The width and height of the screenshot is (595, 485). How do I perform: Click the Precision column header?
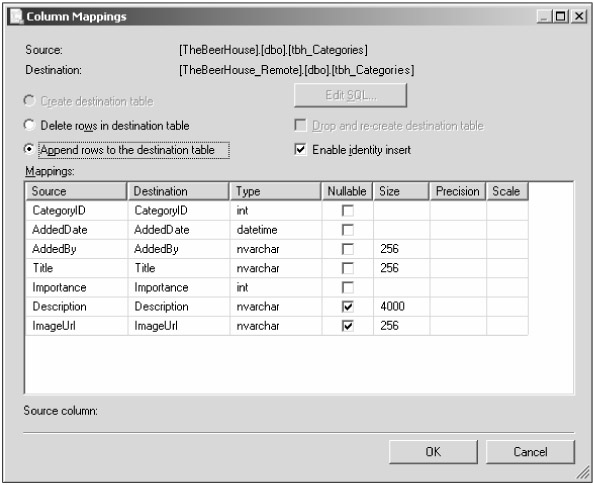[458, 191]
